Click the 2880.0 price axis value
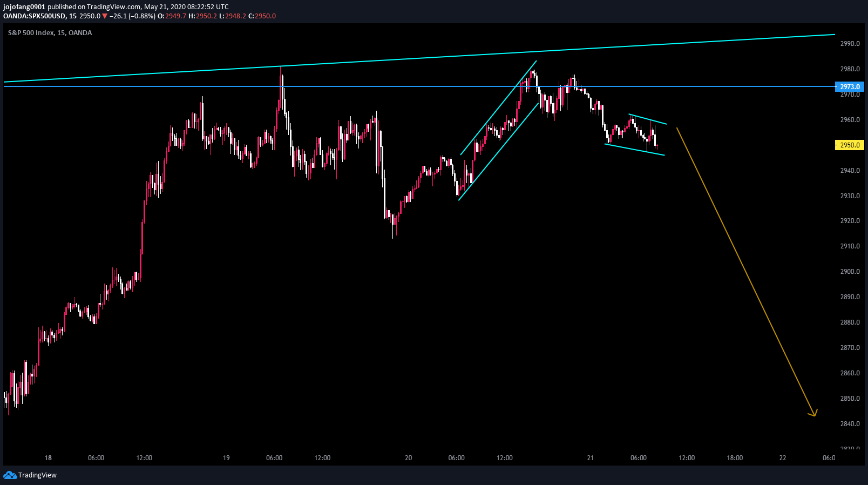Viewport: 868px width, 485px height. click(x=850, y=322)
